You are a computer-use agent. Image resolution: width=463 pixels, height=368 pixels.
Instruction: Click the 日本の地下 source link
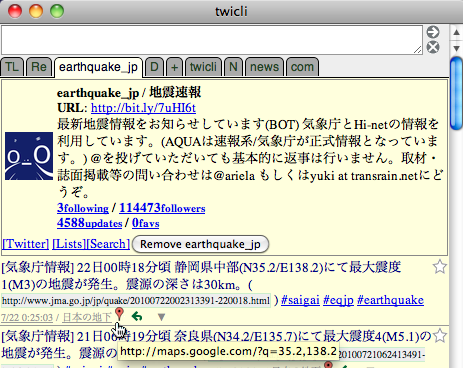pos(87,317)
